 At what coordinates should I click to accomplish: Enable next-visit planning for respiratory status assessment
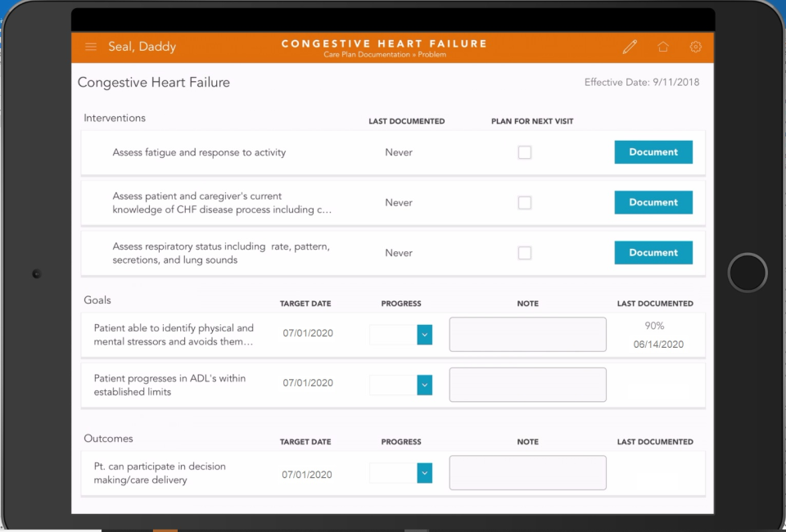click(x=524, y=252)
